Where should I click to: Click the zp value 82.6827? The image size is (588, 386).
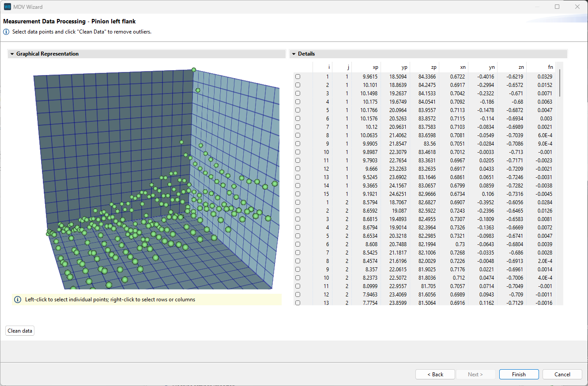[427, 202]
